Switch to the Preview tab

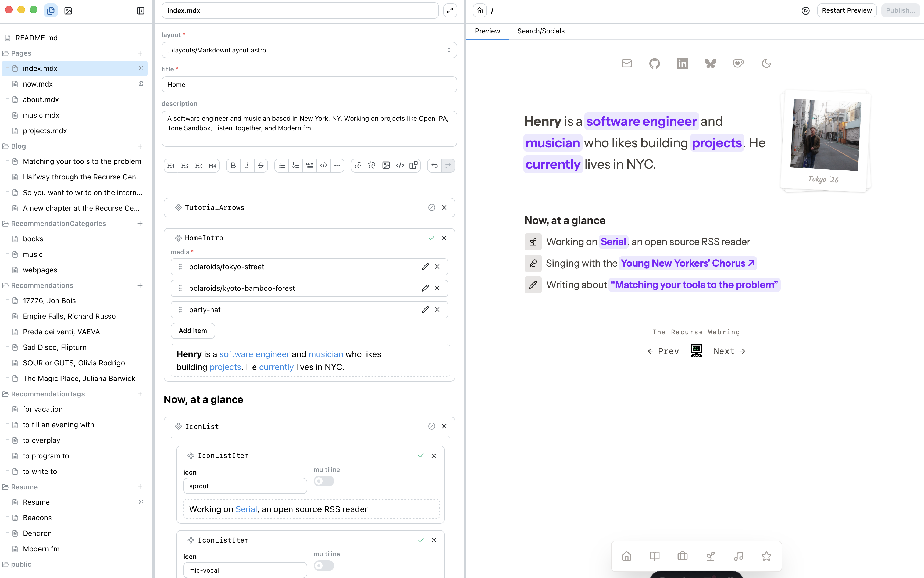click(x=487, y=31)
